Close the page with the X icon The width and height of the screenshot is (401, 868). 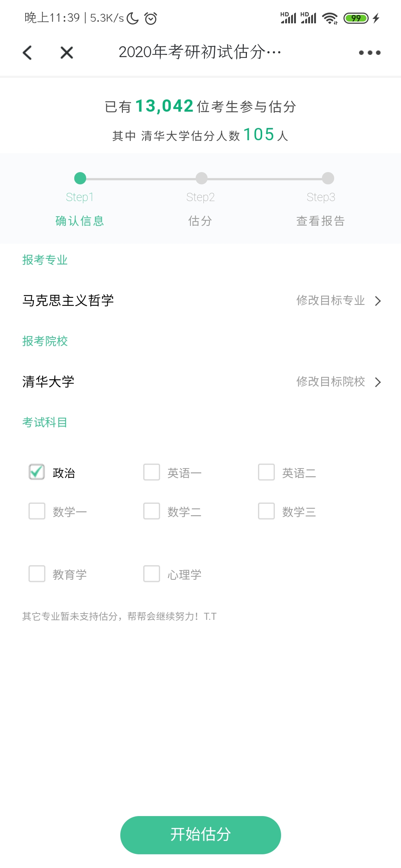pyautogui.click(x=67, y=53)
